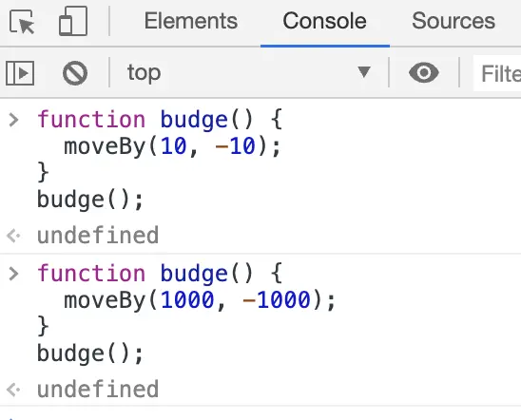This screenshot has width=521, height=420.
Task: Click the second input prompt chevron
Action: coord(13,274)
